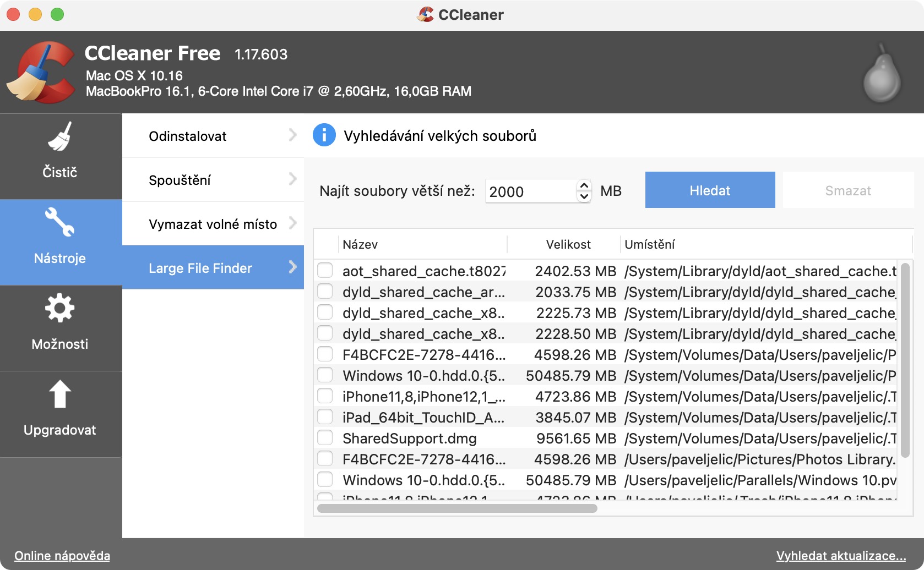Open the Spouštění menu item
Screen dimensions: 924x570
pyautogui.click(x=213, y=179)
